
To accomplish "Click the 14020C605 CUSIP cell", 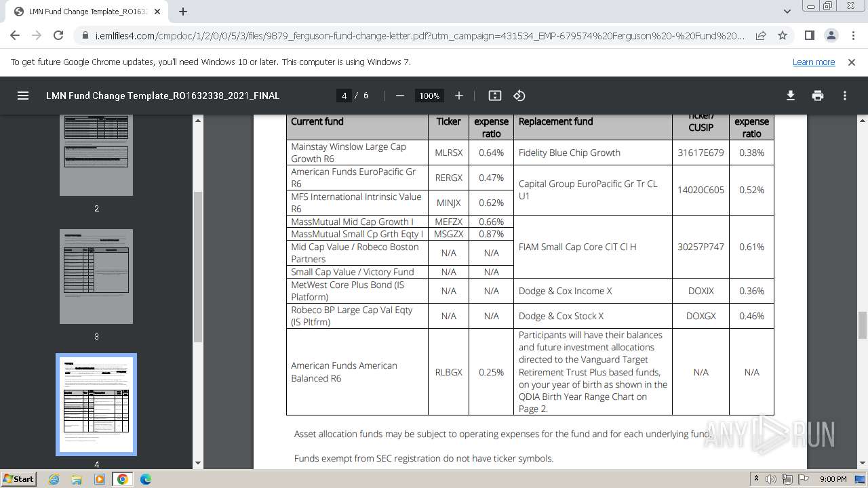I will [701, 190].
